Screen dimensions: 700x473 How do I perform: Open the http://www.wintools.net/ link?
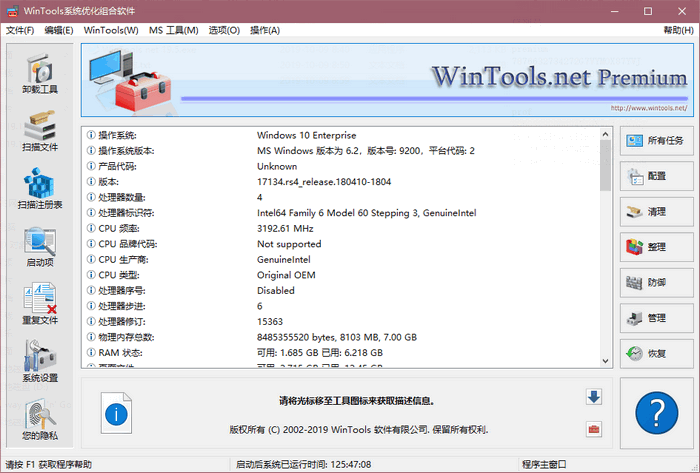[x=649, y=108]
